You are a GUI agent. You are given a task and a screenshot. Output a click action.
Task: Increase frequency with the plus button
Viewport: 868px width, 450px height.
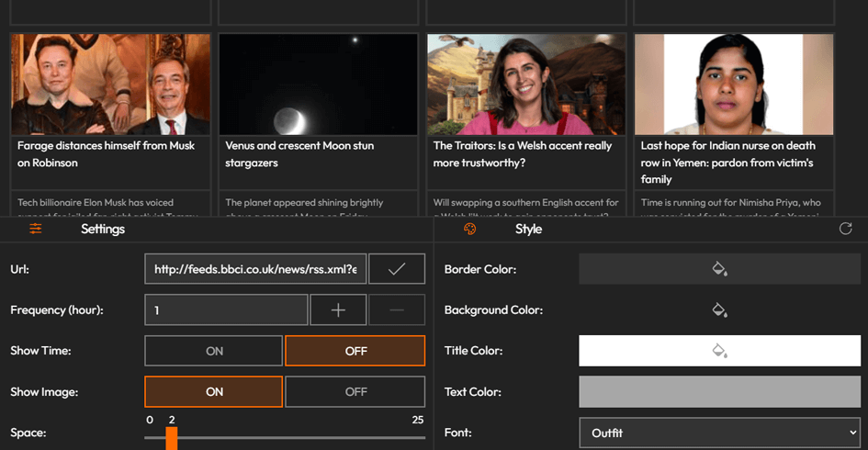click(338, 310)
